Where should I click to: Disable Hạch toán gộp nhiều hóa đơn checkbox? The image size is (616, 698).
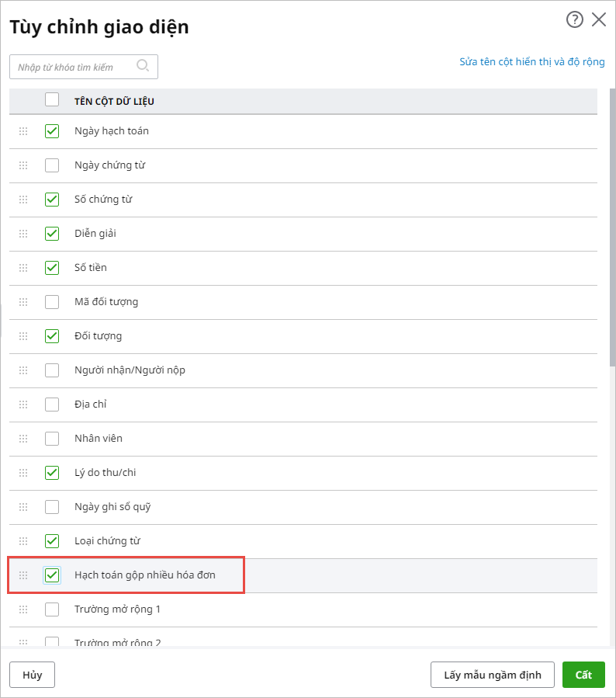[52, 575]
